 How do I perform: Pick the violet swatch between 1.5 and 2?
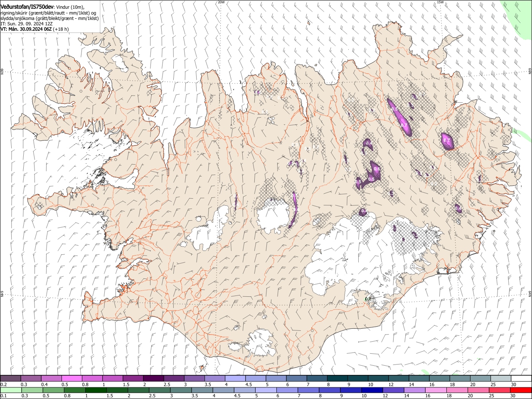click(133, 379)
